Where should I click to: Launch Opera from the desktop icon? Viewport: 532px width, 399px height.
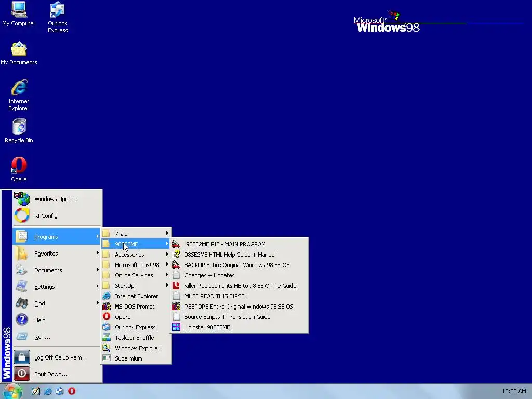(19, 170)
